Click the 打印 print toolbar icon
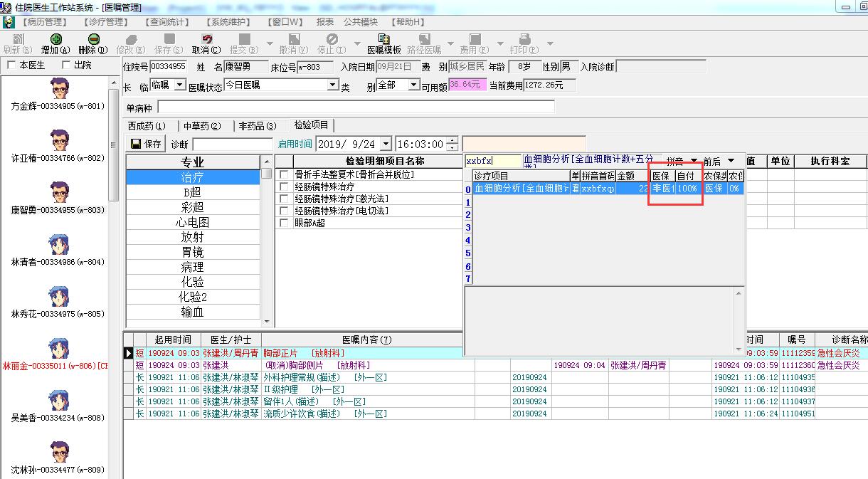The height and width of the screenshot is (479, 868). pos(524,39)
